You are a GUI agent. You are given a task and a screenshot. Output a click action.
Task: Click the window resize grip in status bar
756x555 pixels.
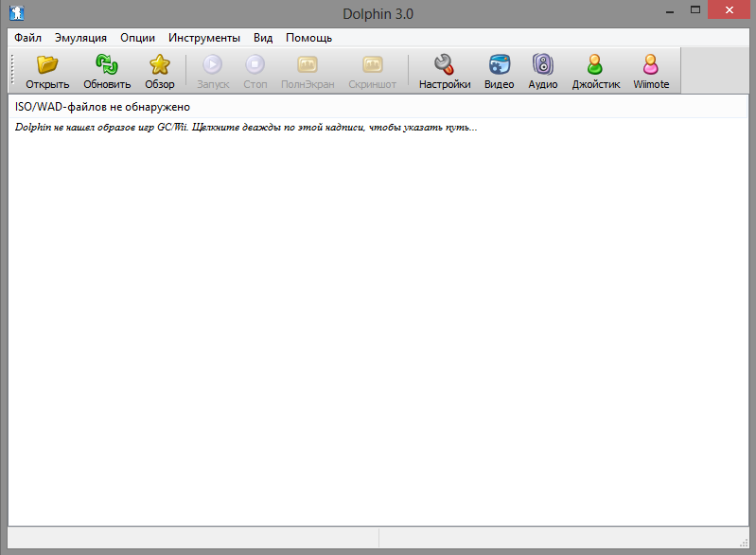pyautogui.click(x=744, y=543)
